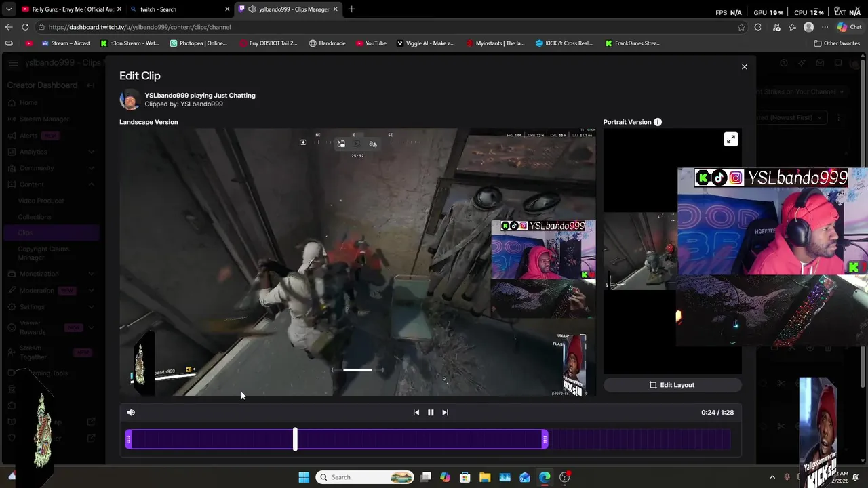
Task: Open the Handmade bookmark
Action: point(327,43)
